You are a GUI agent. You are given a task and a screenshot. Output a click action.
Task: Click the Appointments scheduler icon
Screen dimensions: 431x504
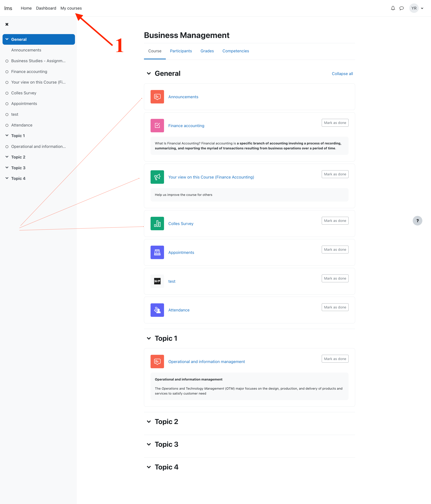pos(157,252)
